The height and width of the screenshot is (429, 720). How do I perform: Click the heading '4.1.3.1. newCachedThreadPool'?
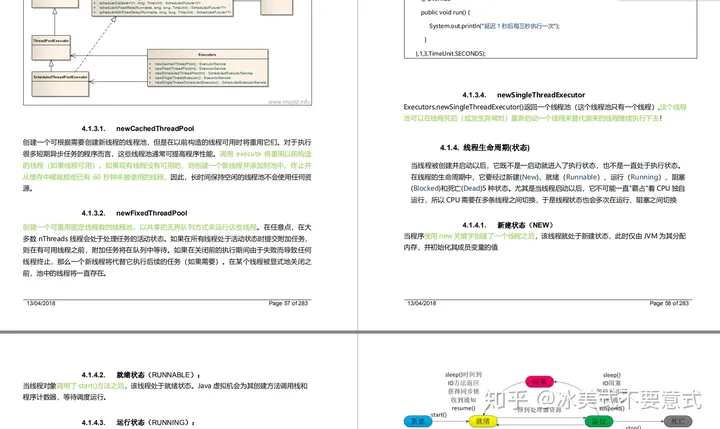coord(138,129)
